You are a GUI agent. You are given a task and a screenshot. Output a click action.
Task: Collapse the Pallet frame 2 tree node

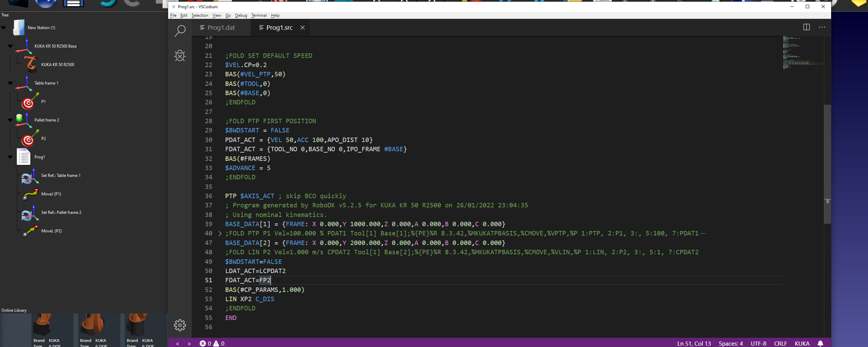[x=10, y=120]
